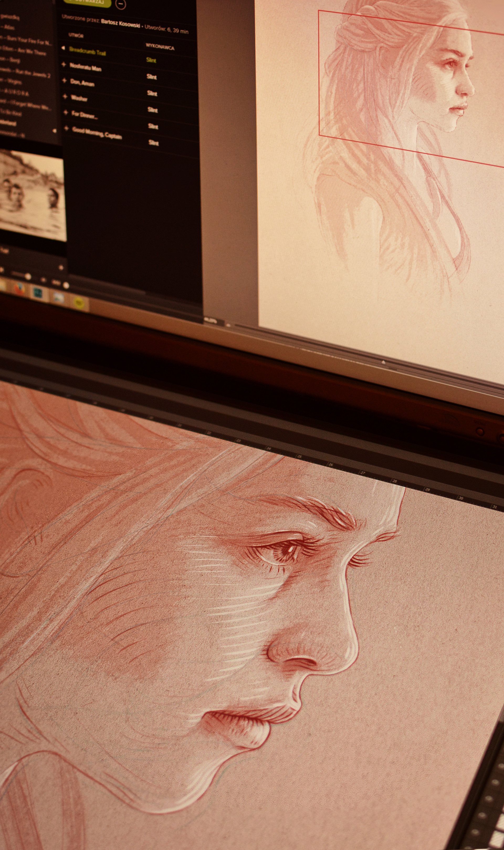Adjust the Spotify volume slider knob
Viewport: 504px width, 850px height.
pos(28,277)
